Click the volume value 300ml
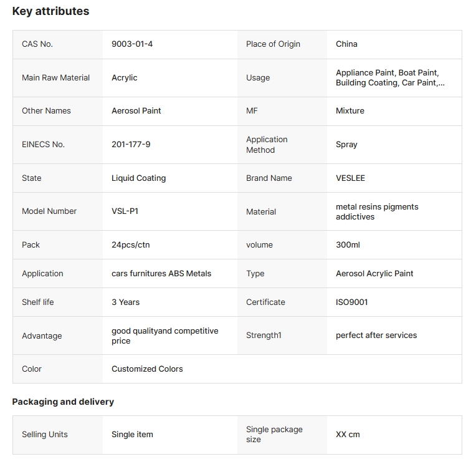 click(x=348, y=245)
